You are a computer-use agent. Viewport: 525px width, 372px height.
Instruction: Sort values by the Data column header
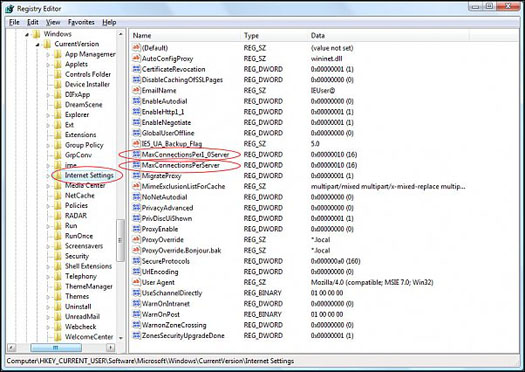388,35
